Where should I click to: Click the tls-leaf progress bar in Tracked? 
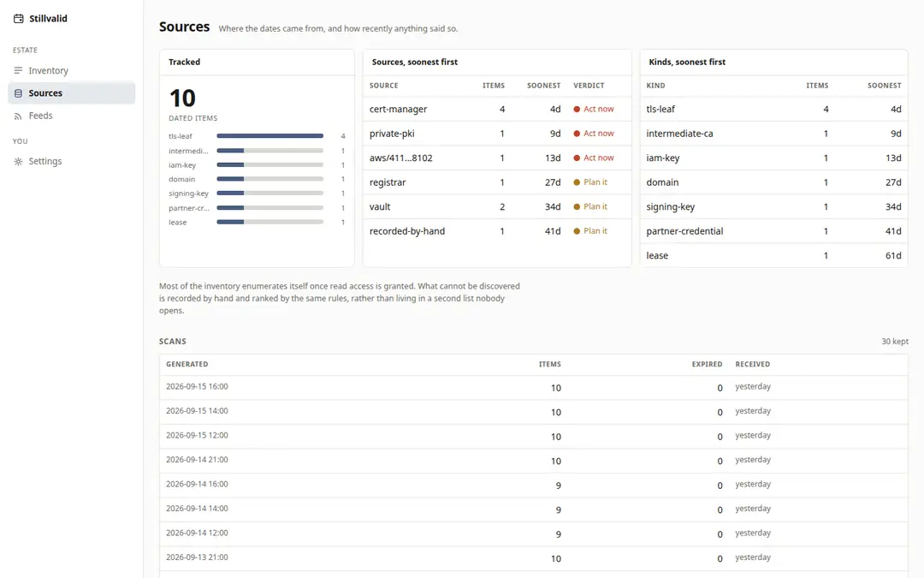point(269,136)
